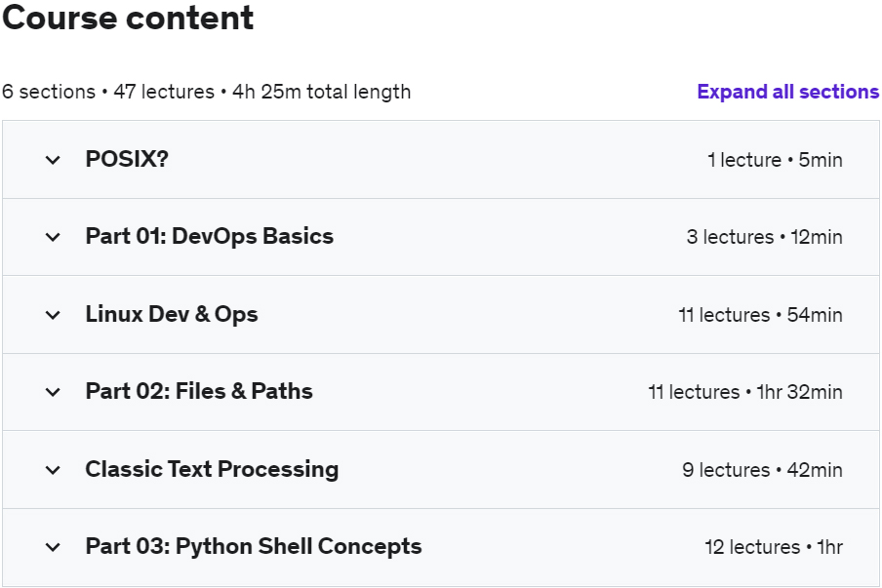Expand the Linux Dev & Ops section

point(172,314)
